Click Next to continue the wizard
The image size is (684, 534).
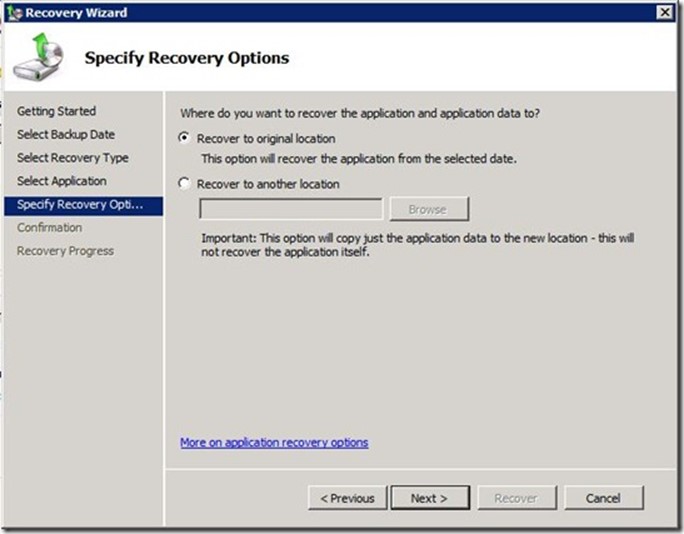click(x=428, y=498)
